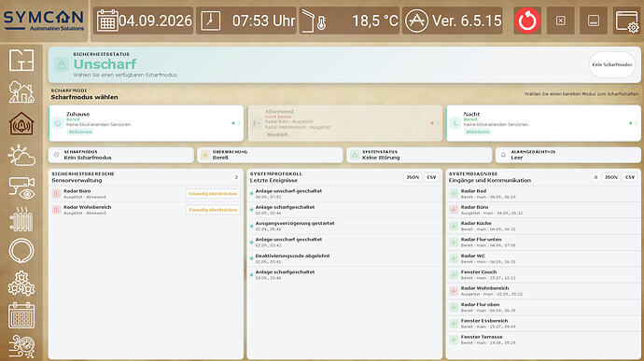Click the lock icon beside Unscharf
The height and width of the screenshot is (361, 644).
tap(62, 64)
